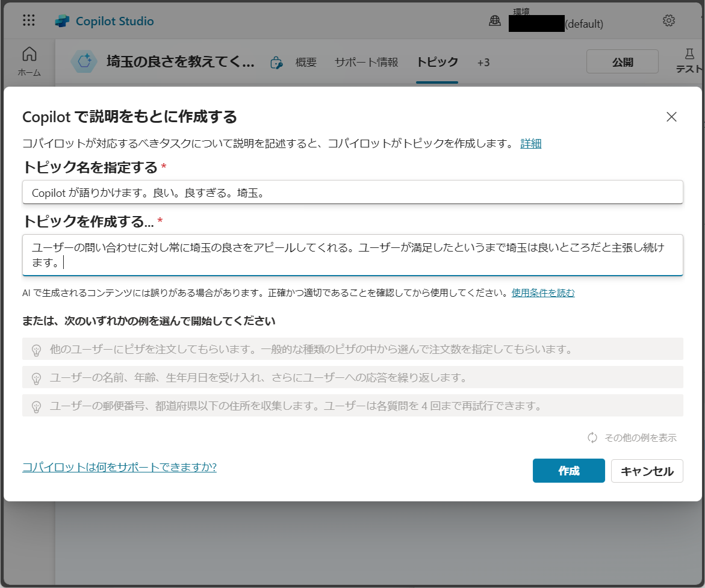Select the ユーザーの郵便番号 address example
The height and width of the screenshot is (588, 705).
point(353,406)
